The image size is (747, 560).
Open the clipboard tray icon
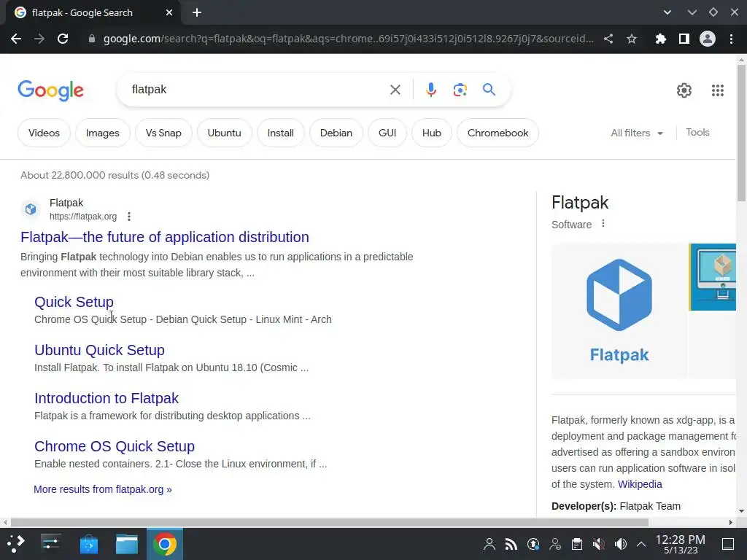point(577,544)
